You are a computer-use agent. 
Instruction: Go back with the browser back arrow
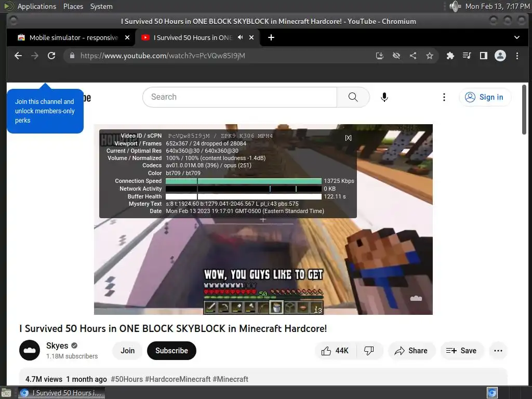18,56
